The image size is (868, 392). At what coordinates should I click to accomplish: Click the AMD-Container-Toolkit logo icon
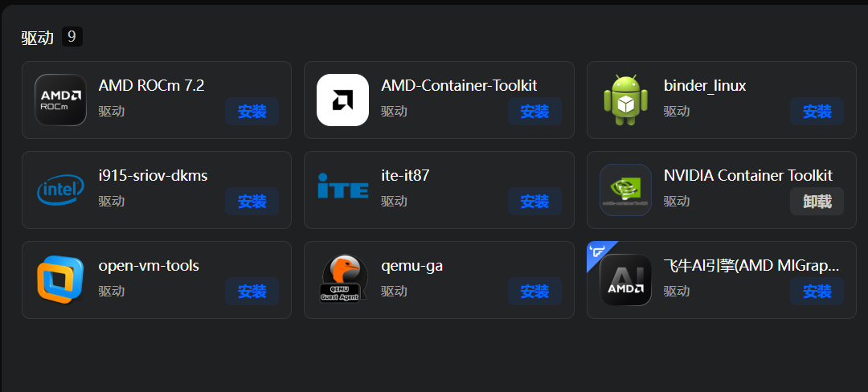tap(342, 100)
